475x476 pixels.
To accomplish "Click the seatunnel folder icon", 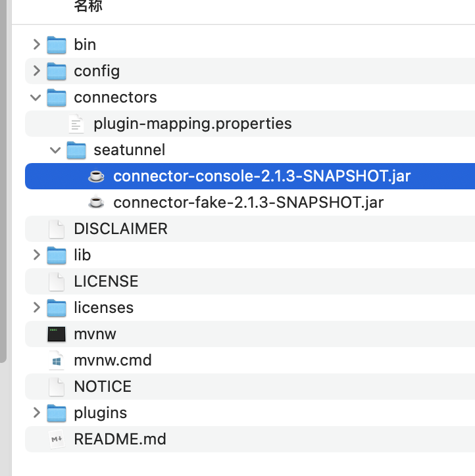I will [76, 150].
